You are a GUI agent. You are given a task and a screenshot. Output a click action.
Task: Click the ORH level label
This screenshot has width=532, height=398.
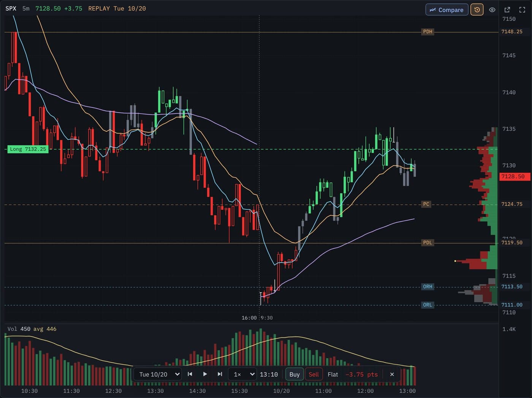pos(427,287)
